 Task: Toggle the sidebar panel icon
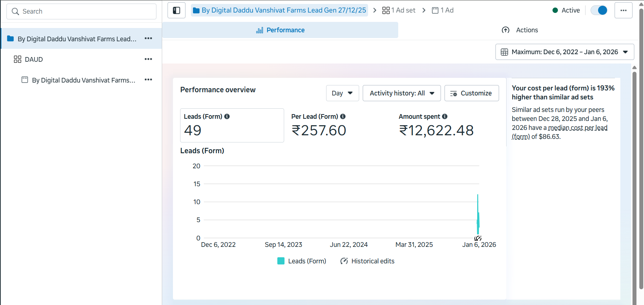[x=177, y=10]
